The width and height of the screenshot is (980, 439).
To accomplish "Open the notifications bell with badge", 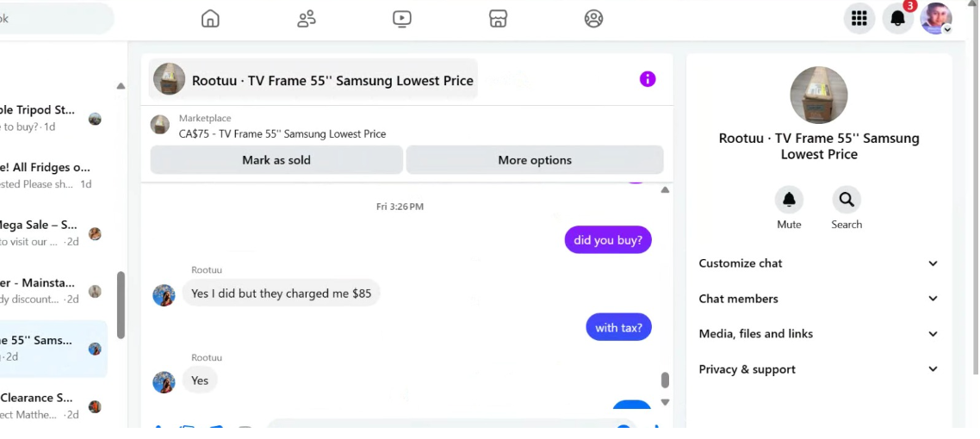I will [x=898, y=19].
